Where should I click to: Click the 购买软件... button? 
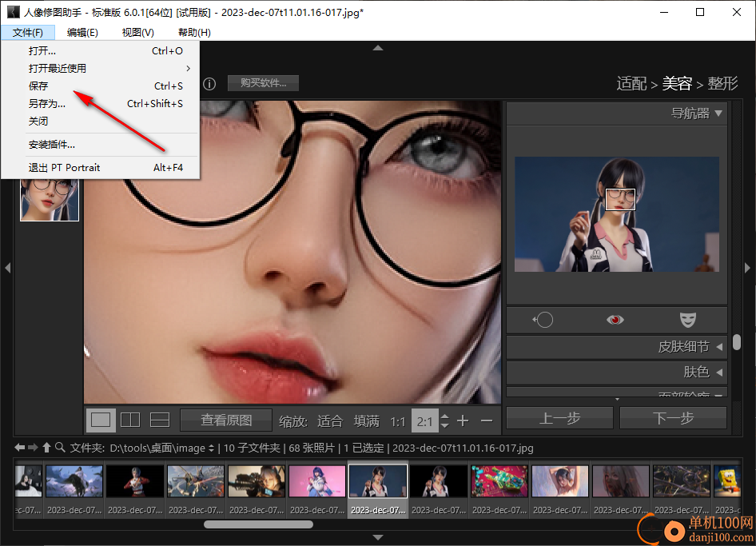(x=263, y=83)
